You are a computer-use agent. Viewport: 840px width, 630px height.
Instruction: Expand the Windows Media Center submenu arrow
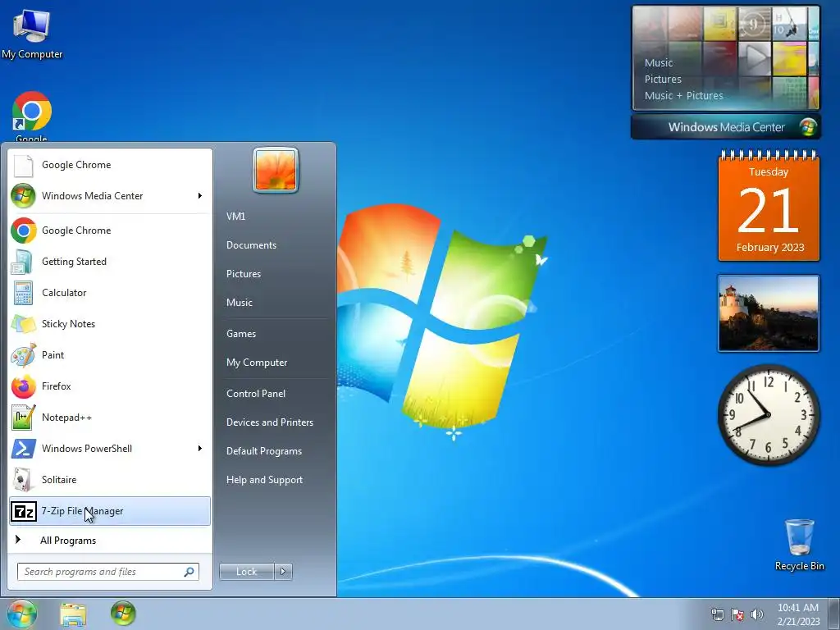[x=200, y=196]
